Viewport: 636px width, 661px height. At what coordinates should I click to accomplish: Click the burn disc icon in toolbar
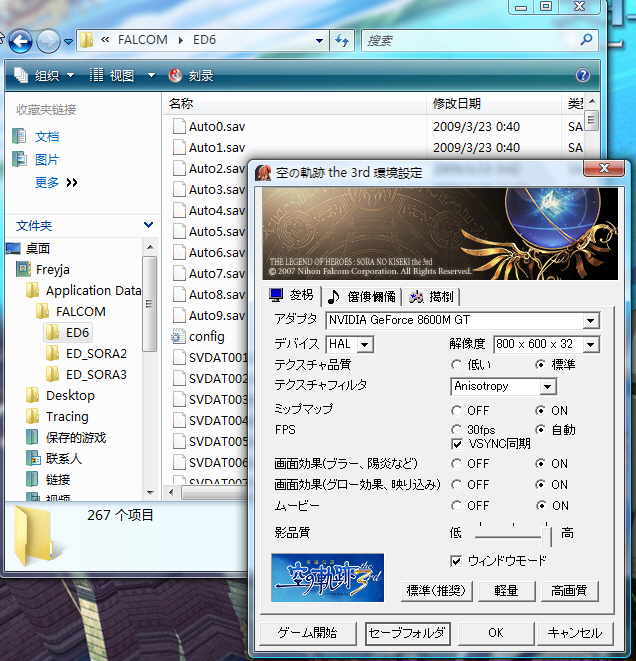click(175, 75)
